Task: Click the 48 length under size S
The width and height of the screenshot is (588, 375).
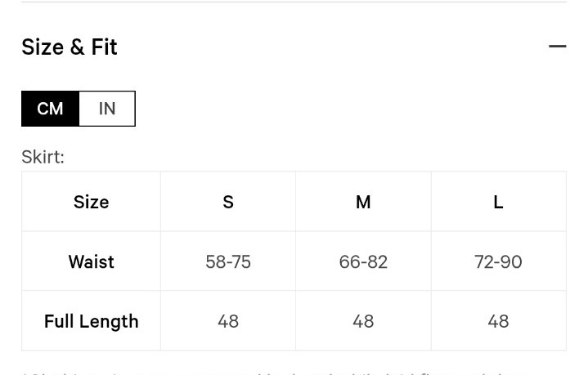Action: coord(228,321)
